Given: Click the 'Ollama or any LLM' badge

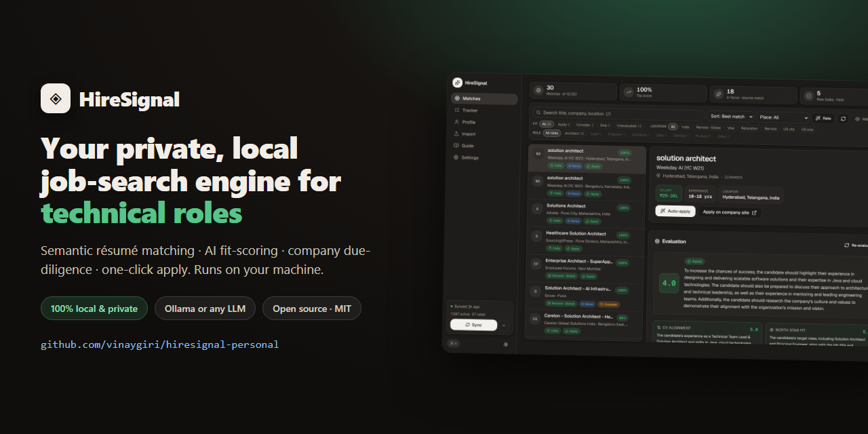Looking at the screenshot, I should [205, 309].
